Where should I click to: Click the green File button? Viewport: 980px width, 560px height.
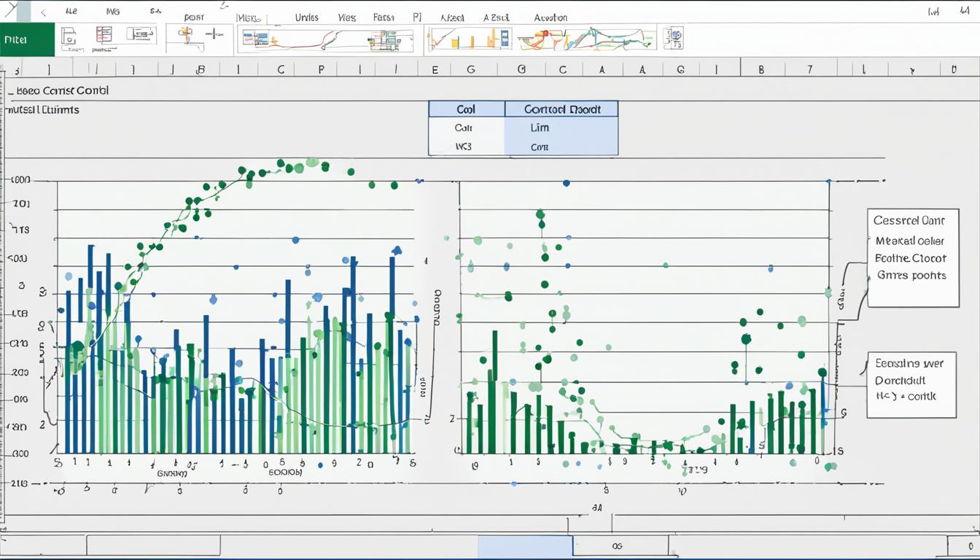click(27, 40)
